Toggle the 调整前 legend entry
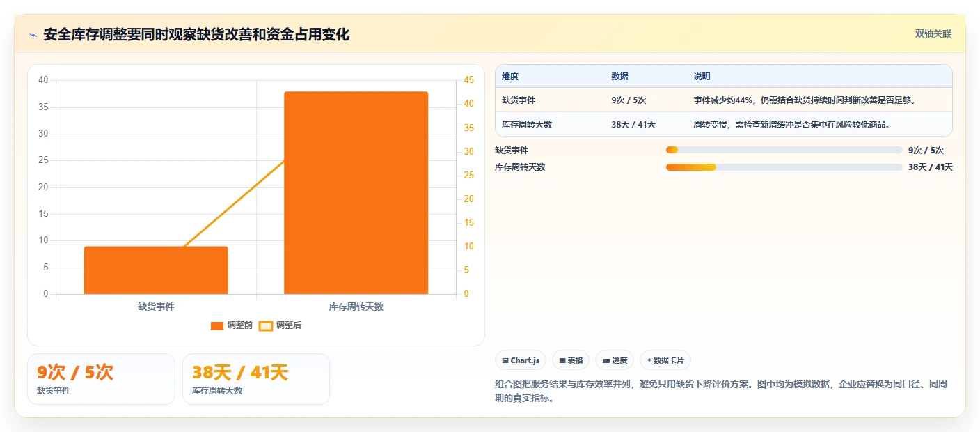The width and height of the screenshot is (980, 432). pos(232,325)
